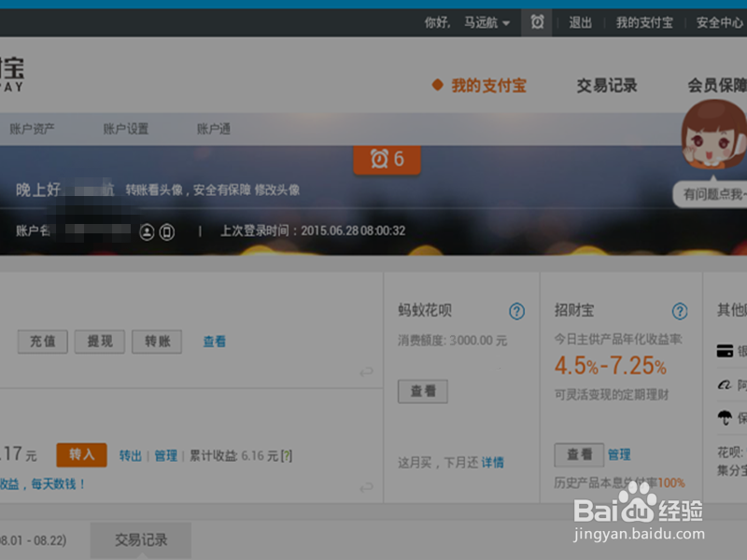Click the 每天数钱 promotional link

coord(58,484)
